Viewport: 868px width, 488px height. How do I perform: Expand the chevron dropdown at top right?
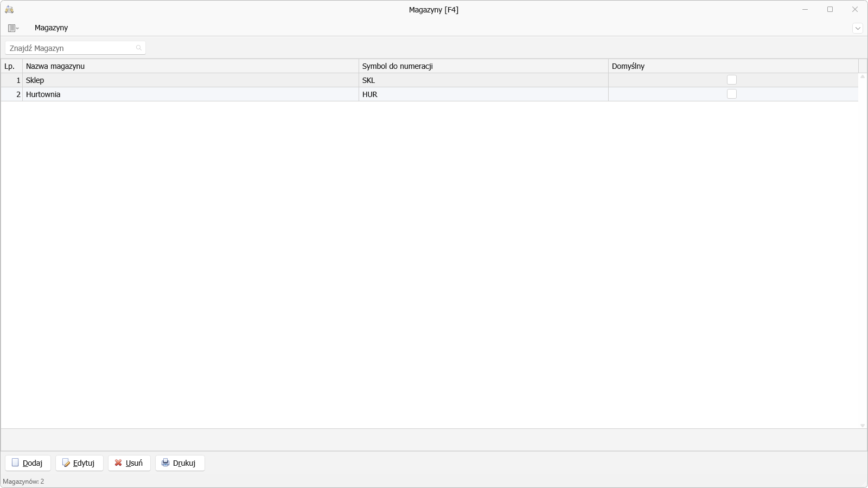(858, 28)
